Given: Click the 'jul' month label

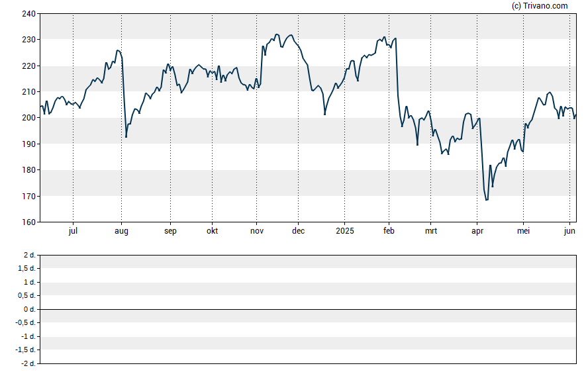Looking at the screenshot, I should click(x=73, y=231).
